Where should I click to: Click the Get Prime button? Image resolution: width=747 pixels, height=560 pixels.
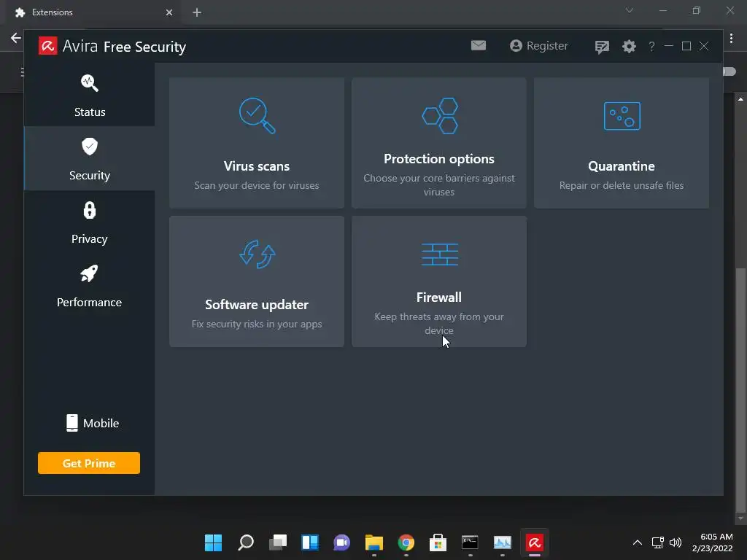pos(89,463)
